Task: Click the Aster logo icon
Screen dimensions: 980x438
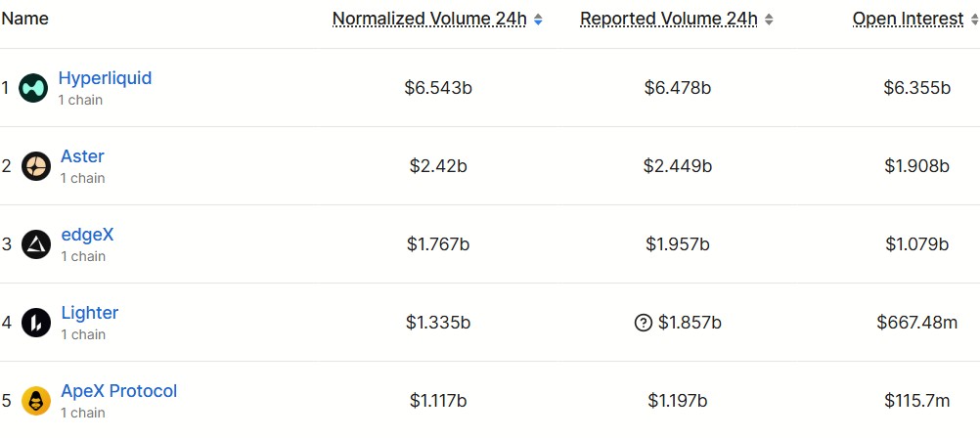Action: pyautogui.click(x=35, y=166)
